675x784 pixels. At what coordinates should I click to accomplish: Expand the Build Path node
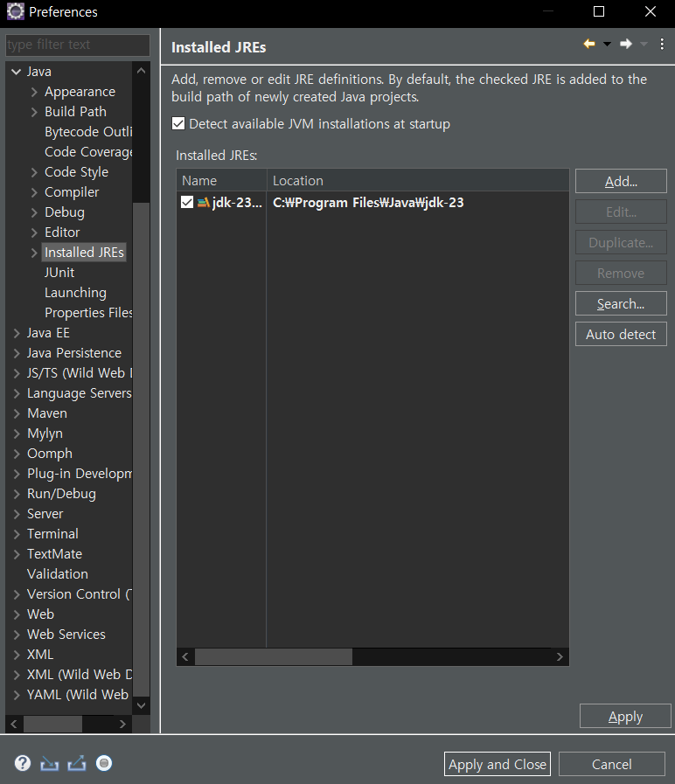click(34, 112)
